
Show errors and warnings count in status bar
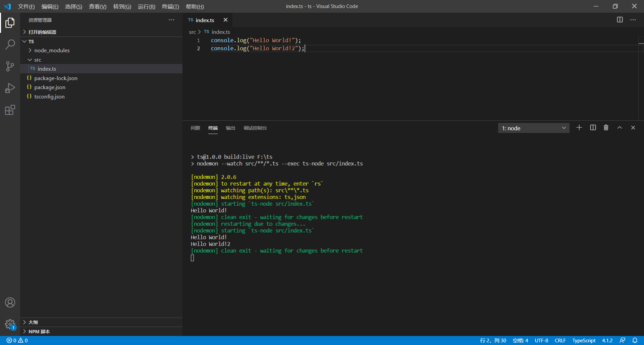point(17,340)
